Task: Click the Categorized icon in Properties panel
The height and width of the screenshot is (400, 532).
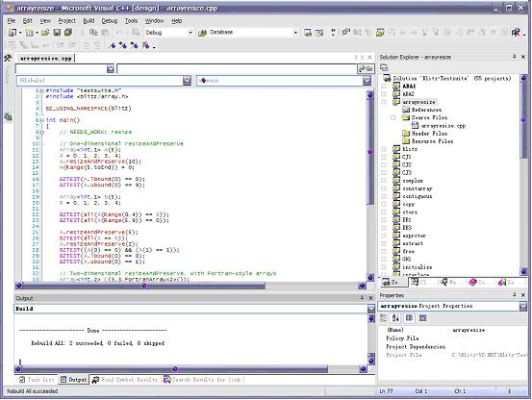Action: pyautogui.click(x=384, y=318)
